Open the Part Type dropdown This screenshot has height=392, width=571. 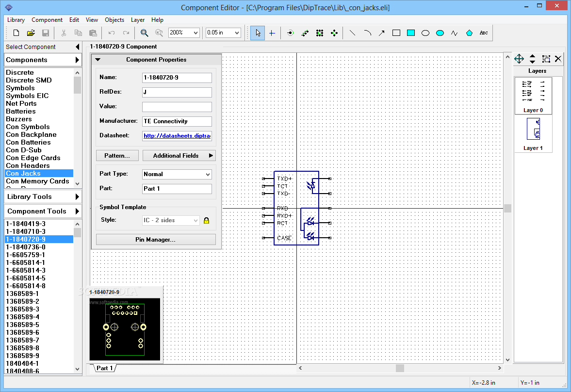pos(208,174)
